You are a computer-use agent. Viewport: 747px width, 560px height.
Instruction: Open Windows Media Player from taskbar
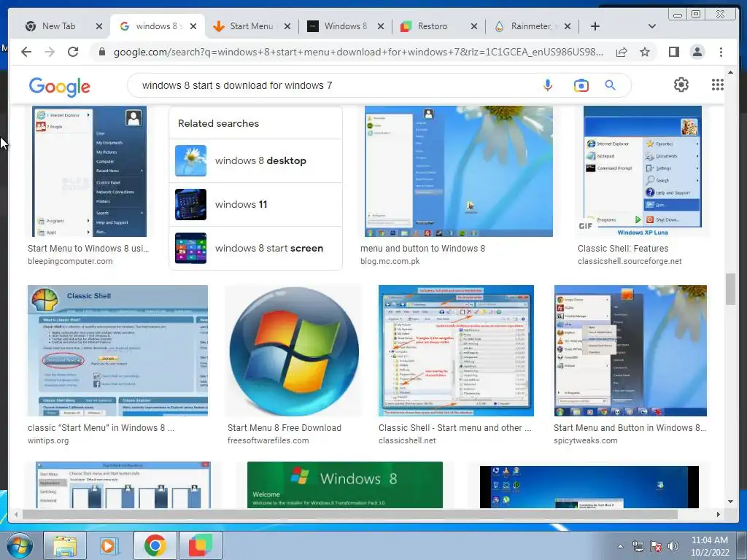pos(109,545)
